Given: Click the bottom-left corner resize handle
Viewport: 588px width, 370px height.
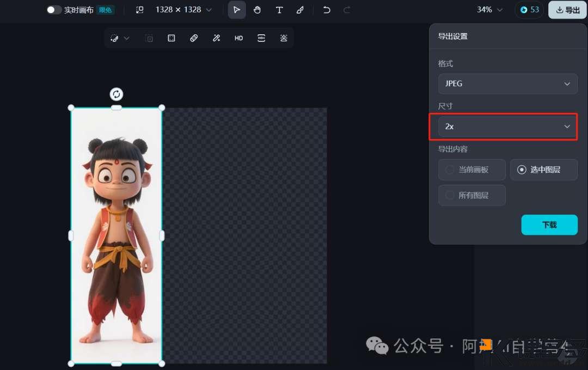Looking at the screenshot, I should click(x=71, y=363).
